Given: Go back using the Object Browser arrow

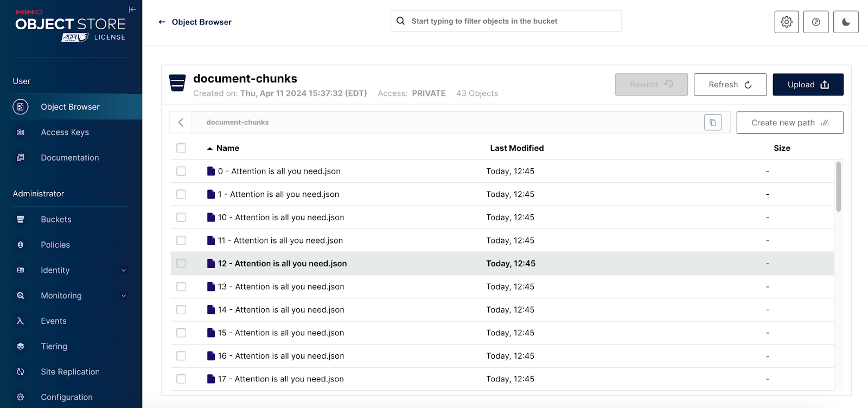Looking at the screenshot, I should click(162, 22).
